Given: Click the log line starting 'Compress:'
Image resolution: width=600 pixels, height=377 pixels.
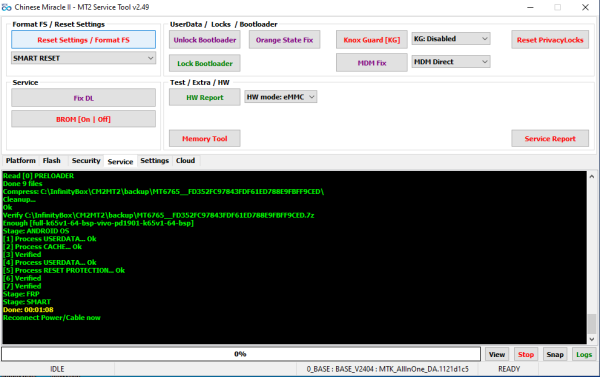Looking at the screenshot, I should click(163, 191).
